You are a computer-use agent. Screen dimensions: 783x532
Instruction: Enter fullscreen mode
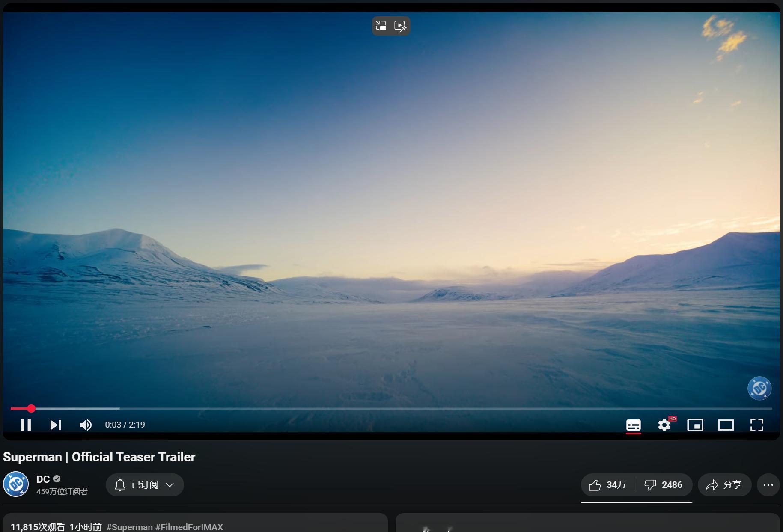point(757,425)
